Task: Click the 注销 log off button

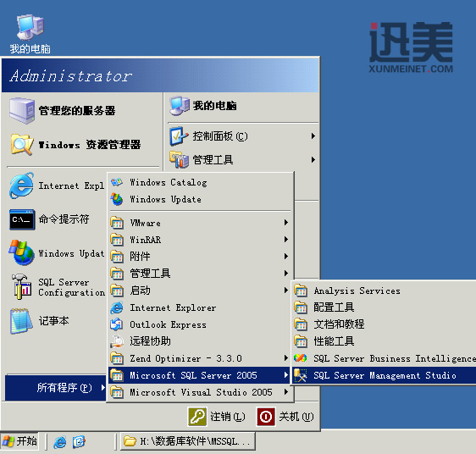Action: (x=217, y=417)
